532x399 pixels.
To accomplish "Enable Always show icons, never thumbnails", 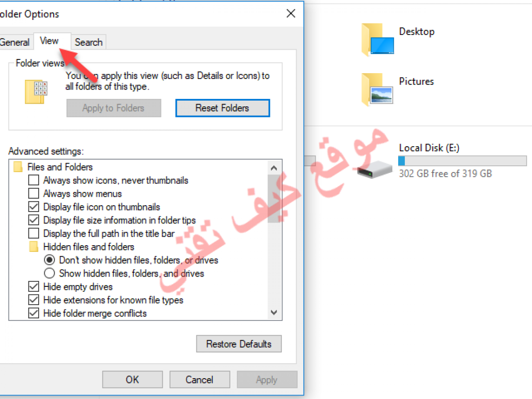I will (x=34, y=180).
